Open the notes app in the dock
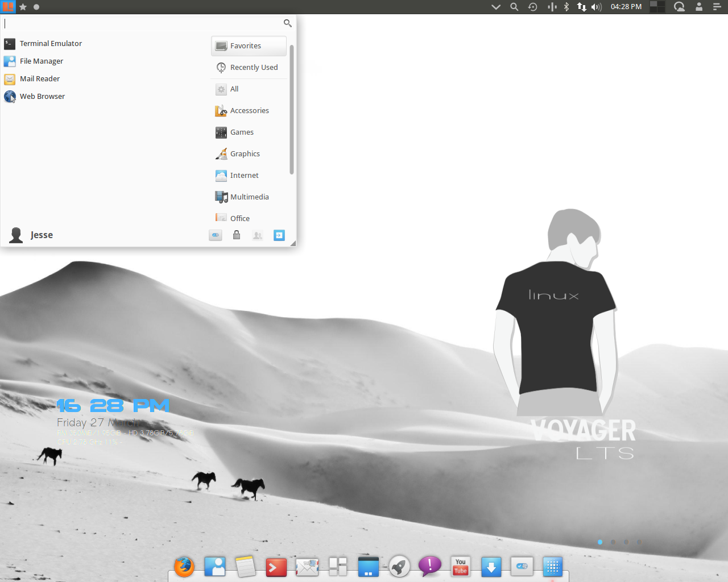 pos(246,567)
